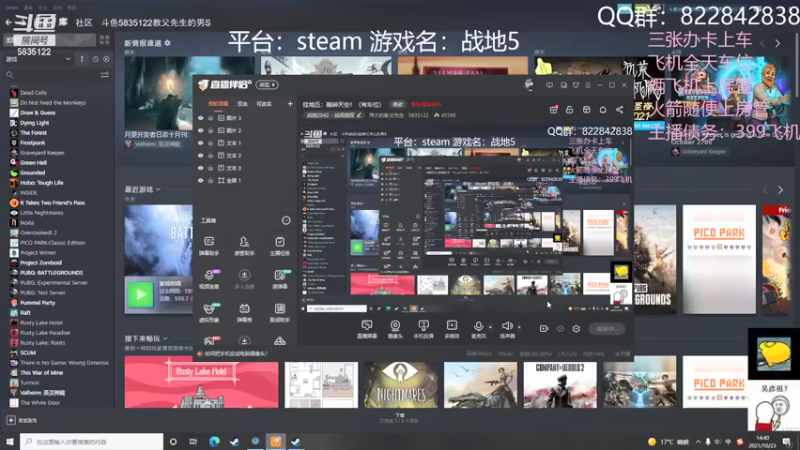The image size is (800, 450).
Task: Click the record video icon in bottom bar
Action: (x=544, y=329)
